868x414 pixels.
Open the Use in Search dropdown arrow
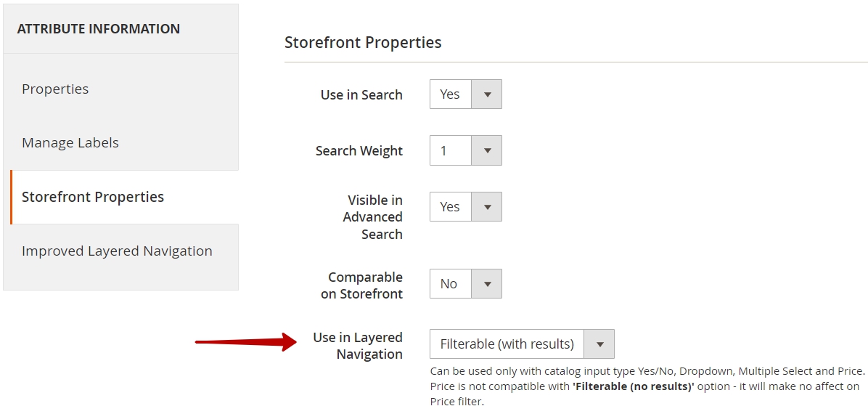(x=486, y=94)
